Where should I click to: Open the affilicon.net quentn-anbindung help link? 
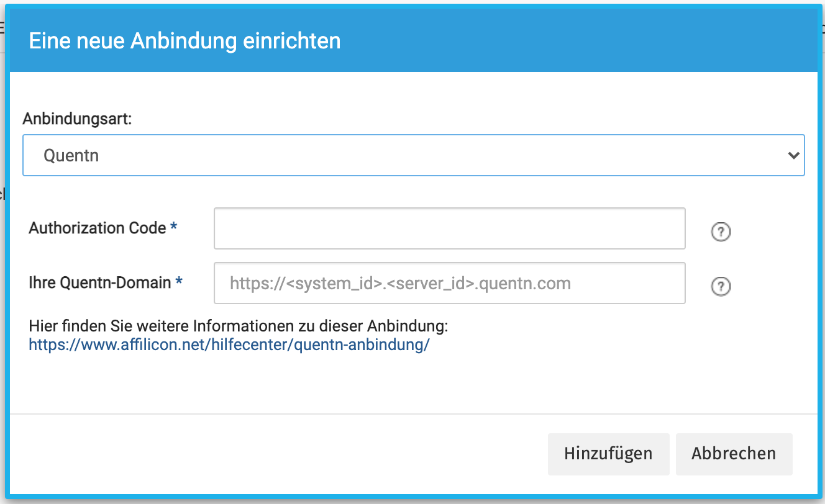[229, 345]
